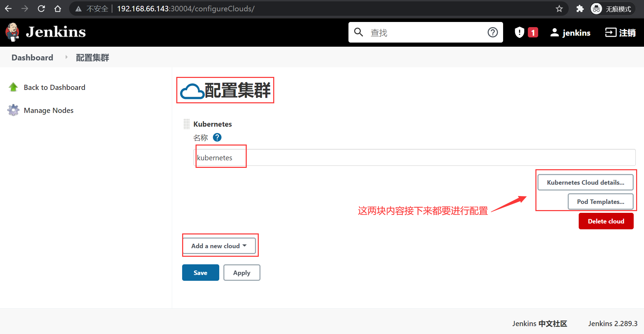644x334 pixels.
Task: Bookmark this page with the star icon
Action: tap(559, 9)
